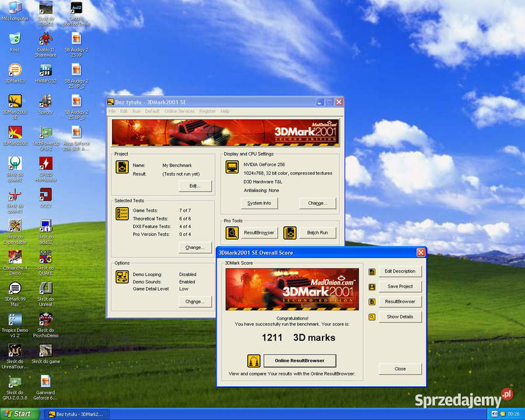Click the Close button in score dialog
525x420 pixels.
pos(400,369)
